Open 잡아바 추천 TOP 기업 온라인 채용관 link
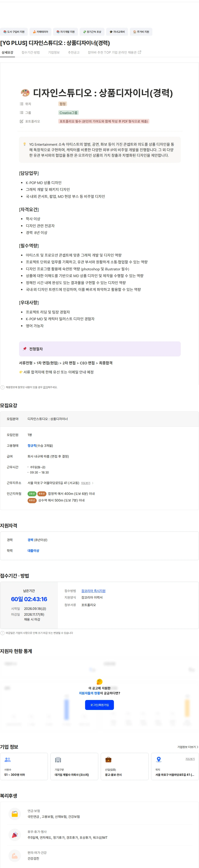 (114, 53)
